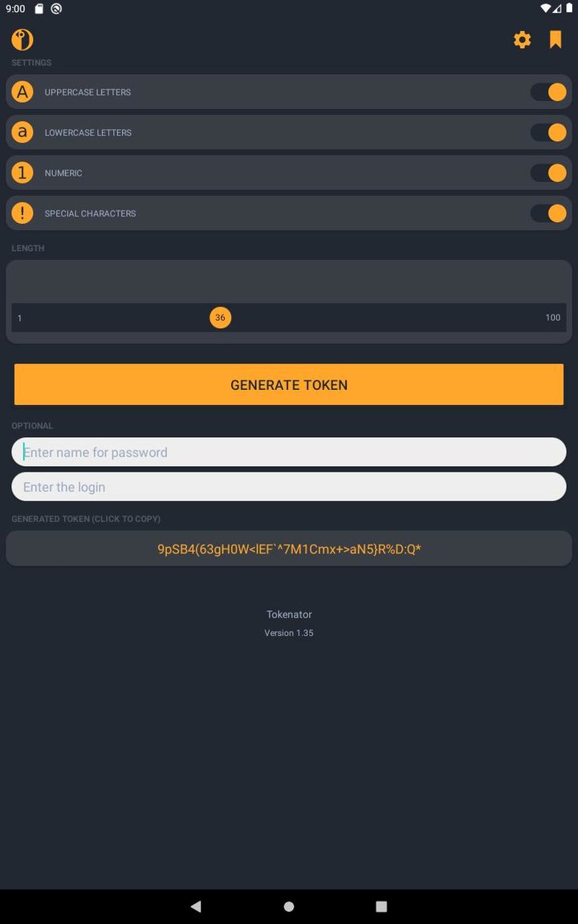Copy the generated token text
Viewport: 578px width, 924px height.
point(289,548)
